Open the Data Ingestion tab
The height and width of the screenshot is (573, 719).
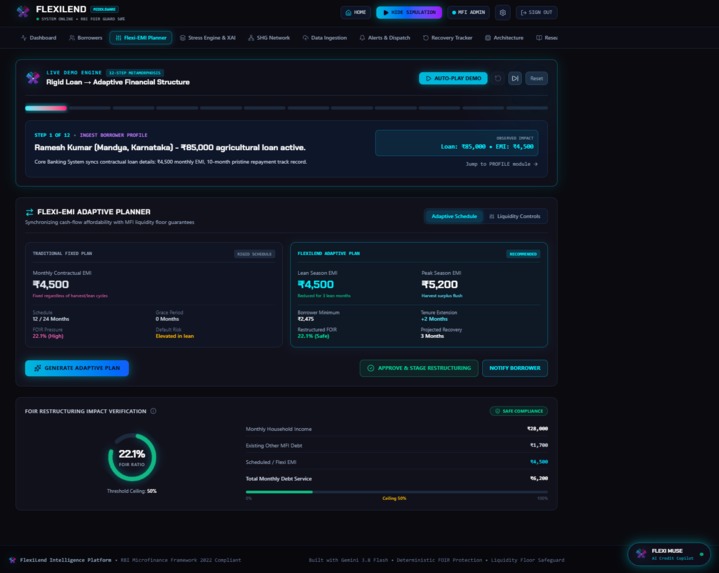coord(325,38)
